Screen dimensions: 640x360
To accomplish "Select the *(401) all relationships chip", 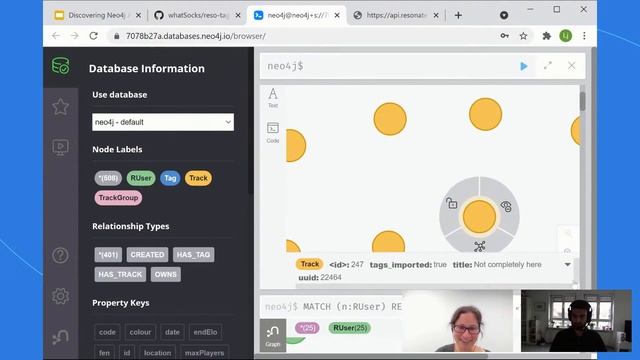I will click(108, 255).
